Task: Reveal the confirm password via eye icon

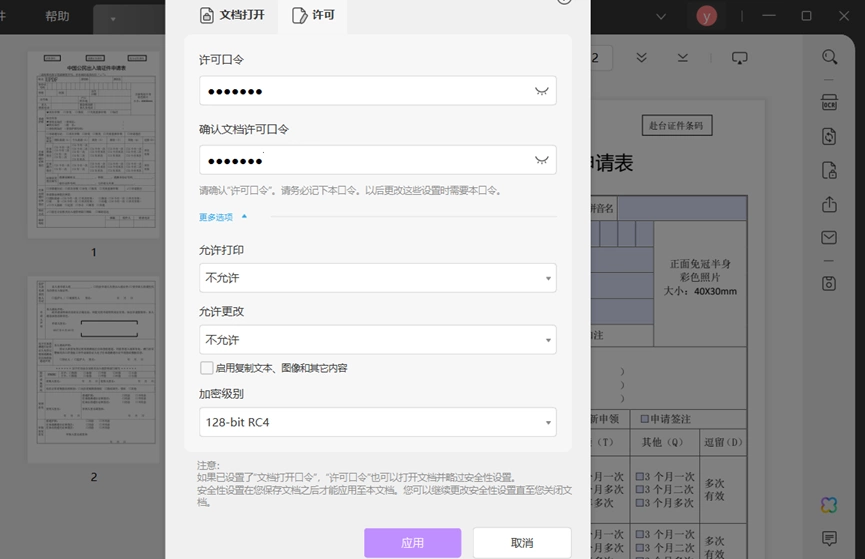Action: [542, 160]
